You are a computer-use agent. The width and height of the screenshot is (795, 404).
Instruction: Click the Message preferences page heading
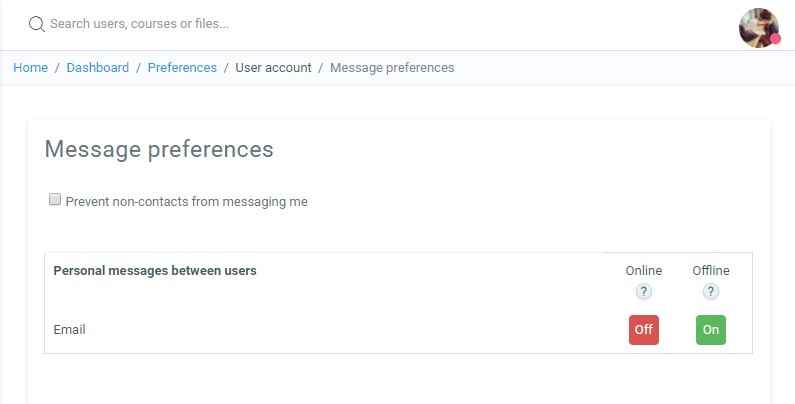click(x=159, y=149)
